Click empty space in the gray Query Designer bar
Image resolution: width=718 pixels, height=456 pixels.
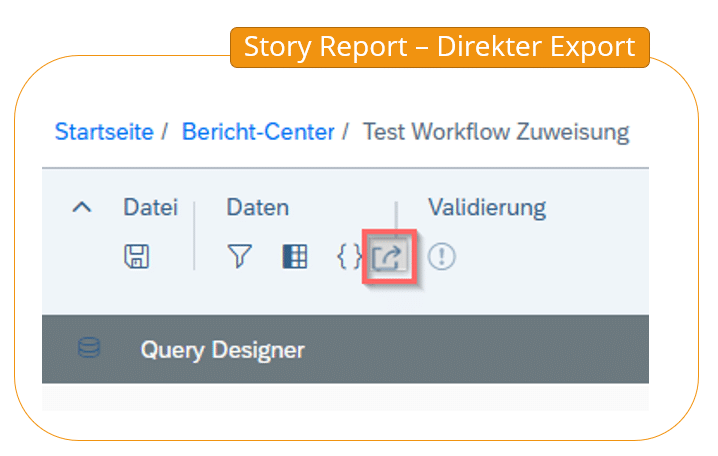click(480, 350)
